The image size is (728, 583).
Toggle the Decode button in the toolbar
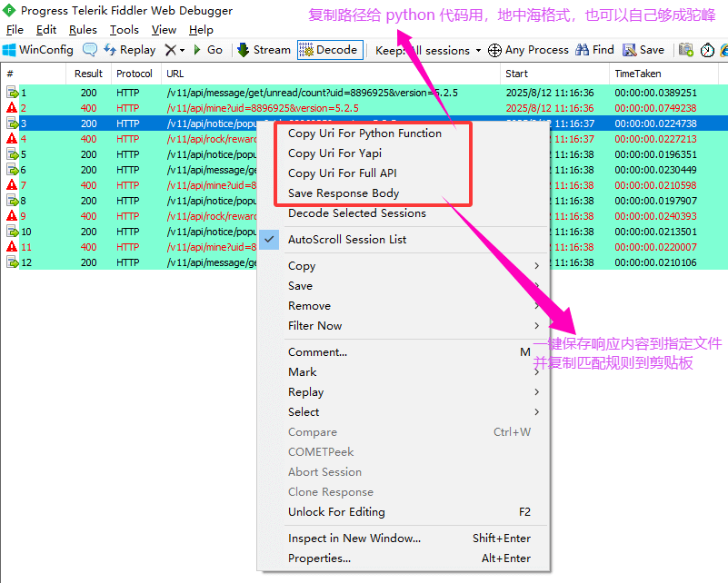click(x=330, y=50)
